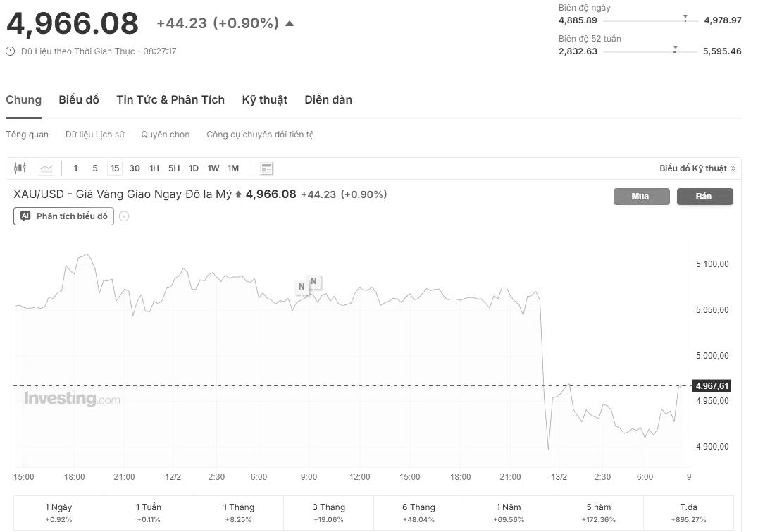Click the 4.967,61 current price label
The width and height of the screenshot is (758, 532).
[712, 385]
